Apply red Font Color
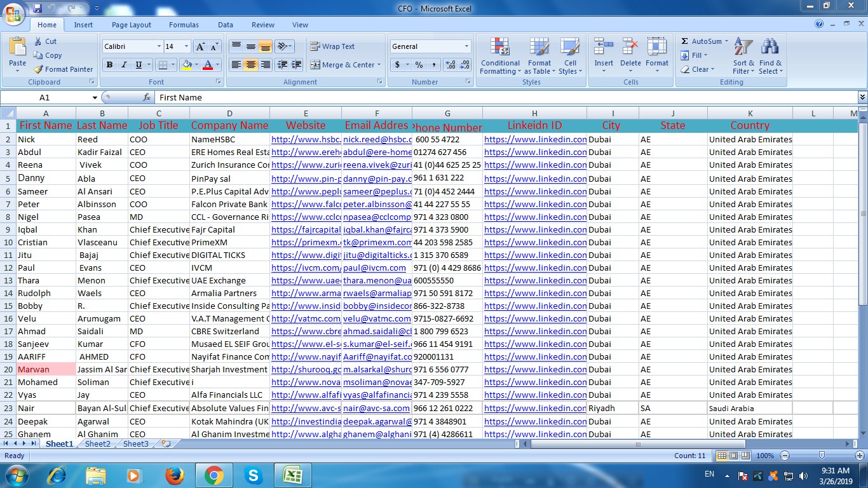Viewport: 868px width, 488px height. [207, 65]
